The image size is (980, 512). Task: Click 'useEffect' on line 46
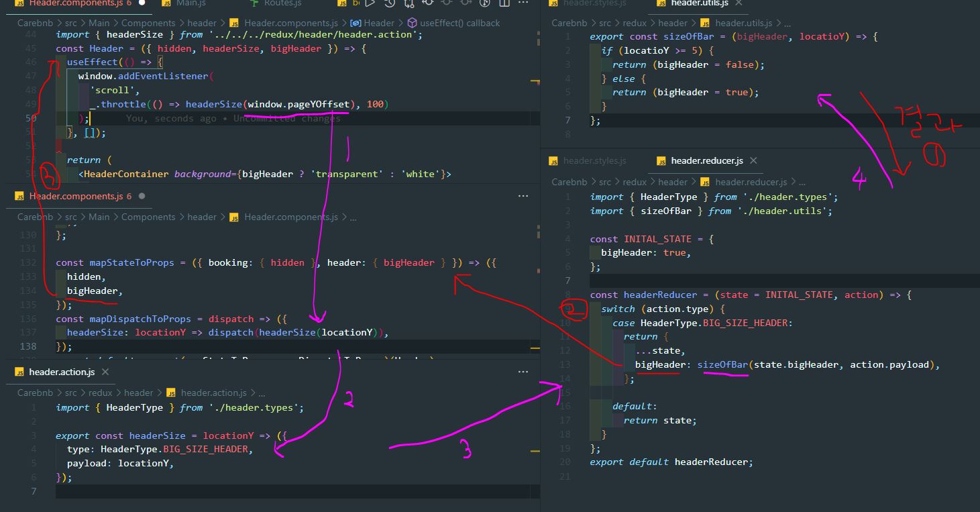pos(92,62)
